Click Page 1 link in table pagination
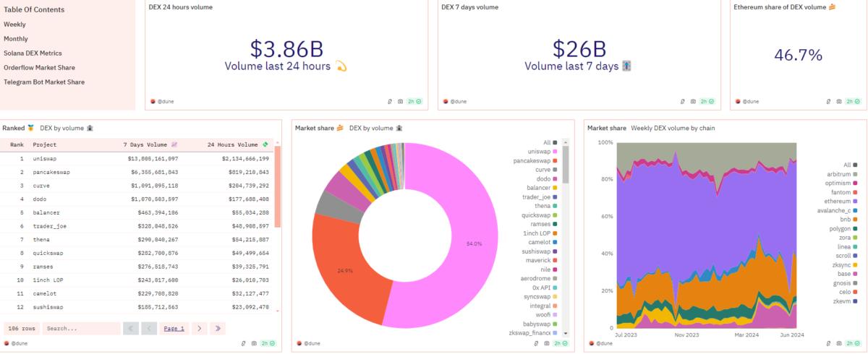 pos(174,328)
